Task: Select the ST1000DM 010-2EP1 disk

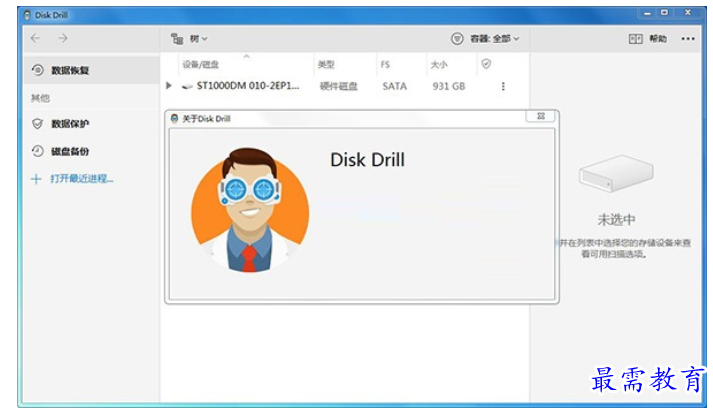Action: tap(248, 86)
